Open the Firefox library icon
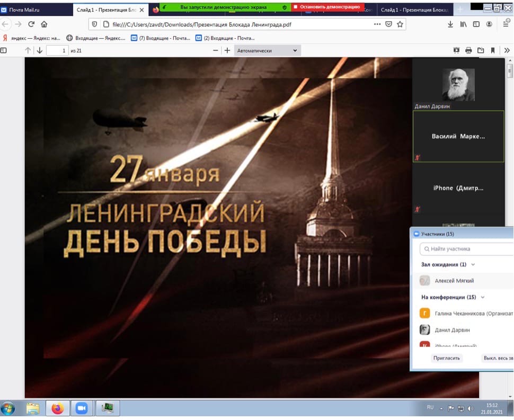Image resolution: width=514 pixels, height=420 pixels. [462, 24]
